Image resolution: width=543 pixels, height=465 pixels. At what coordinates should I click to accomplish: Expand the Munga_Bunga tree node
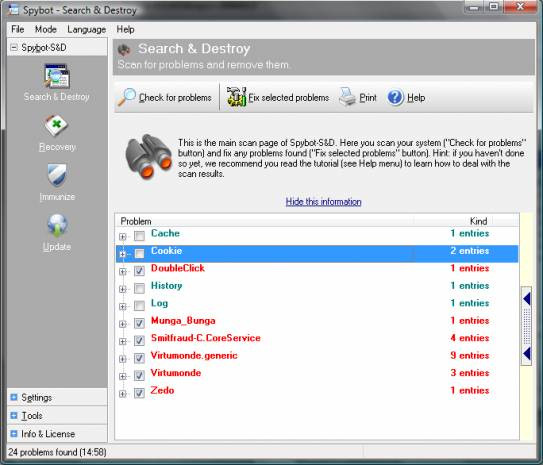(123, 324)
